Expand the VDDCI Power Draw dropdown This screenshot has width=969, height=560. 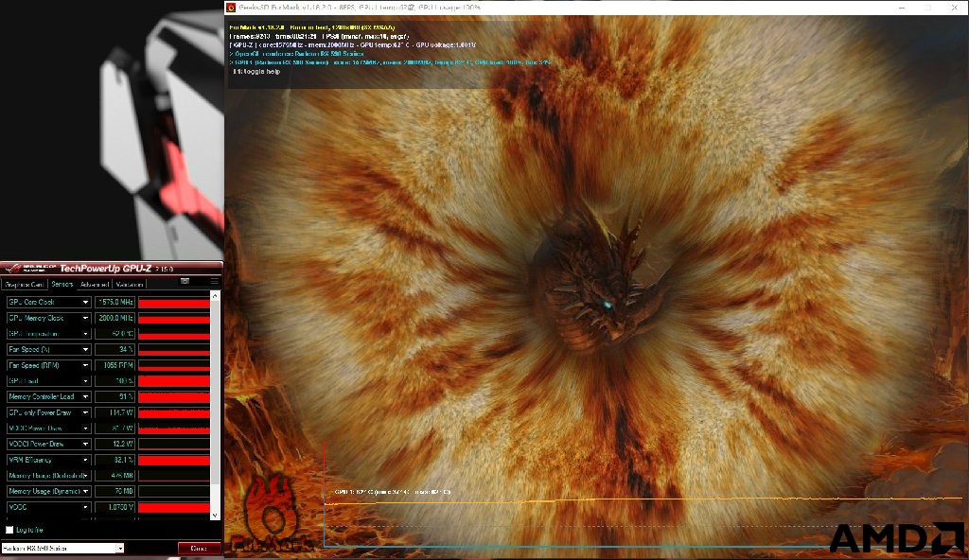[x=85, y=444]
